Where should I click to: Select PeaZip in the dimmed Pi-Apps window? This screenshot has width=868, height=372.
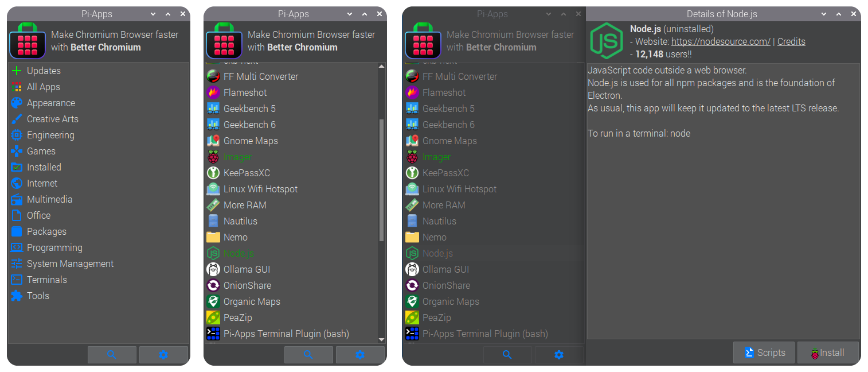(493, 317)
